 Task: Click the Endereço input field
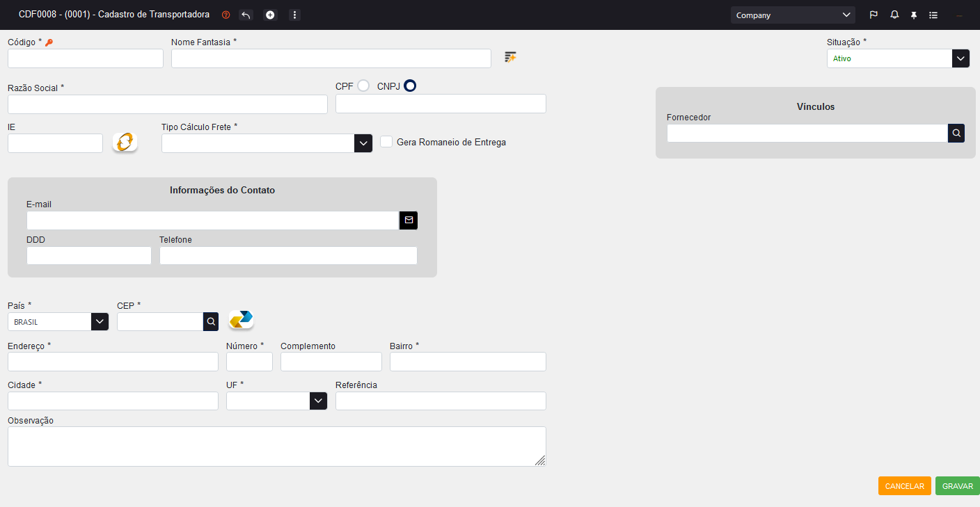[113, 362]
